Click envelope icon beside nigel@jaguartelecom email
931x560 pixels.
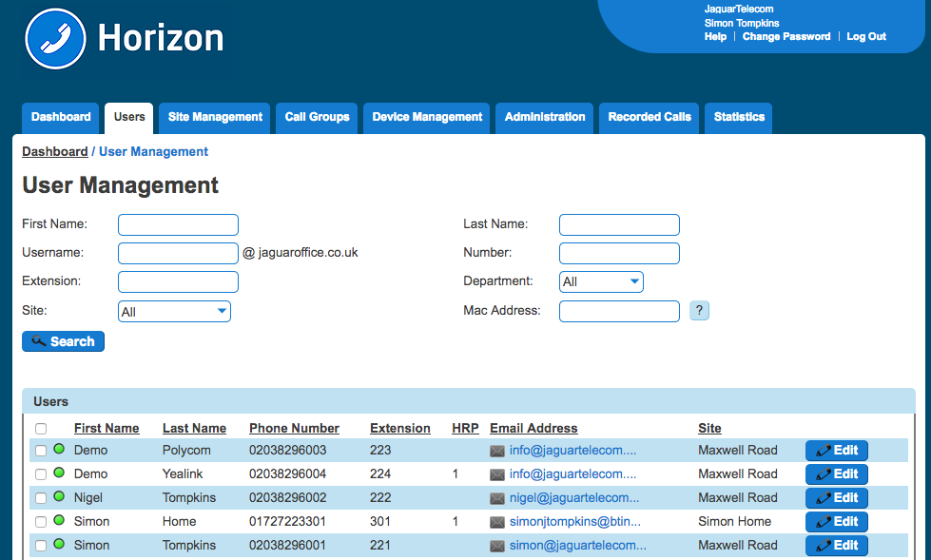tap(497, 498)
